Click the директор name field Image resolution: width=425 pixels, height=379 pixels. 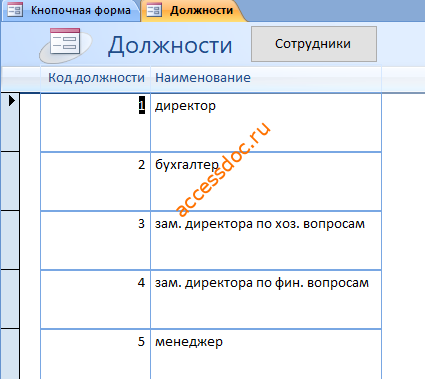(266, 123)
